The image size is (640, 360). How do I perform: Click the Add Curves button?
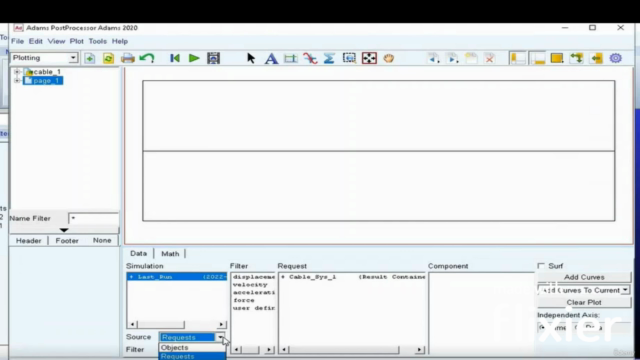click(584, 277)
